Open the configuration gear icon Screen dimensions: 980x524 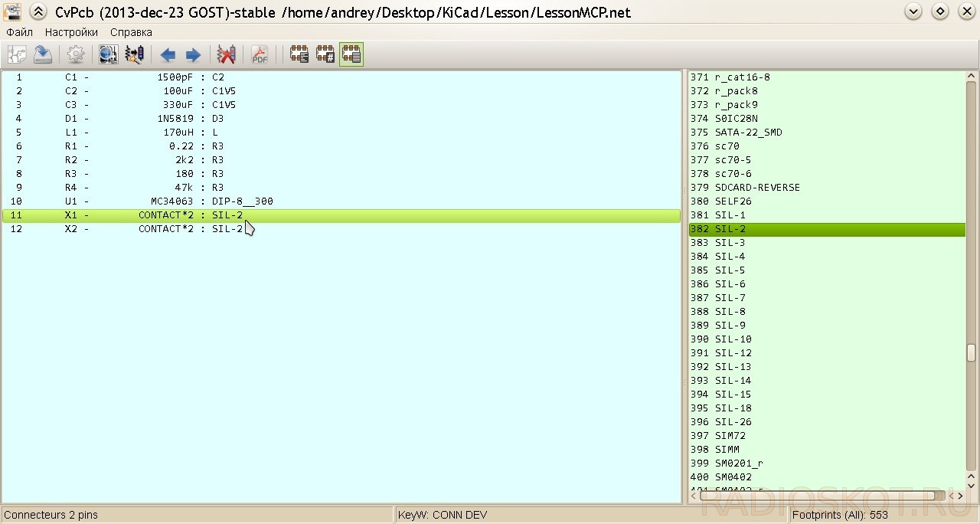pyautogui.click(x=75, y=54)
